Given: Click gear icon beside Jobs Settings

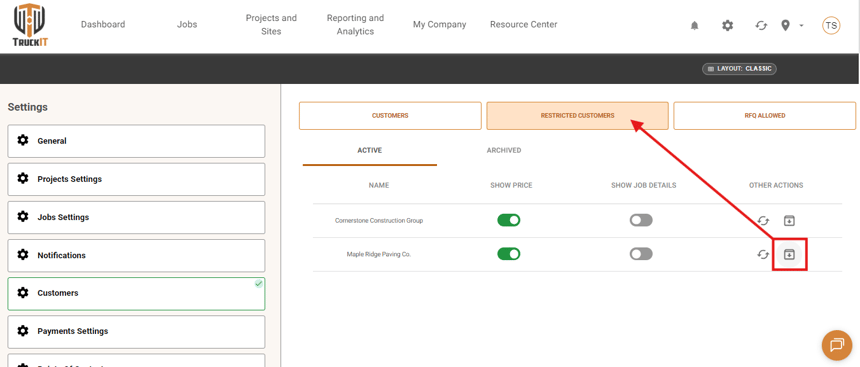Looking at the screenshot, I should pyautogui.click(x=22, y=217).
